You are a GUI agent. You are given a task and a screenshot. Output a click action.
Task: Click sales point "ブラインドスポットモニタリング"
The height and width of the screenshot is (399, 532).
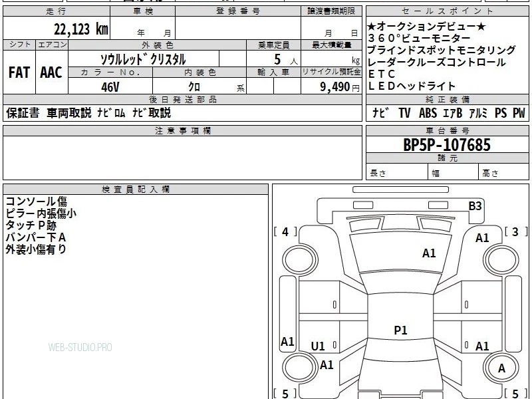(x=442, y=51)
